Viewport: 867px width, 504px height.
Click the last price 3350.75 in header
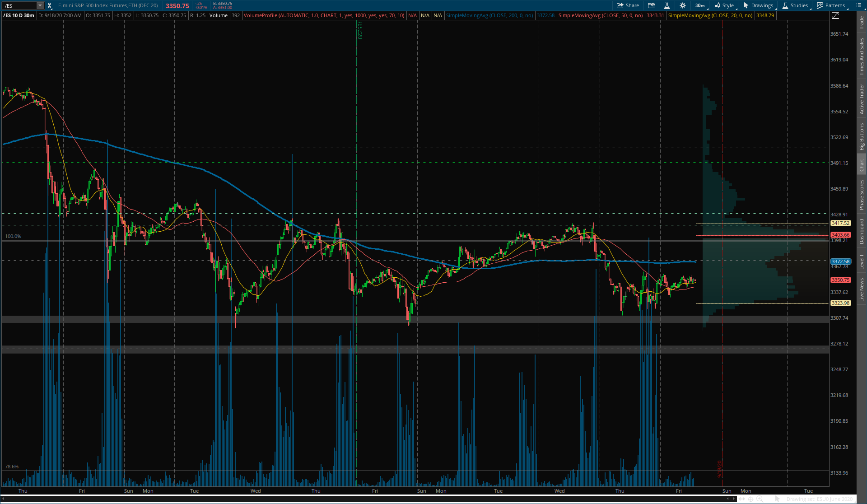click(x=177, y=6)
